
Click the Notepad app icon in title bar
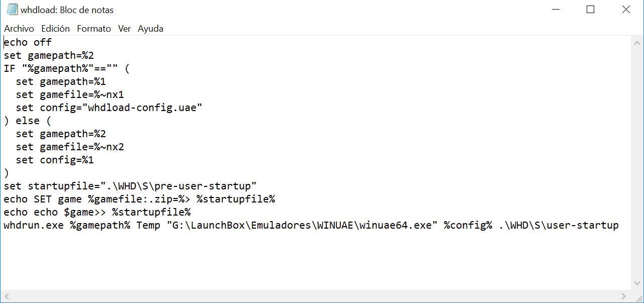[12, 10]
